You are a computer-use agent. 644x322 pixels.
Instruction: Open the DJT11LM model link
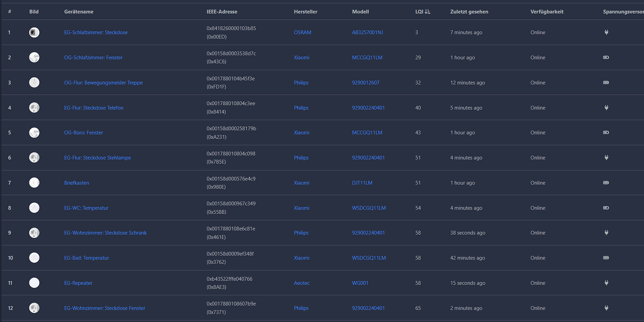tap(362, 183)
